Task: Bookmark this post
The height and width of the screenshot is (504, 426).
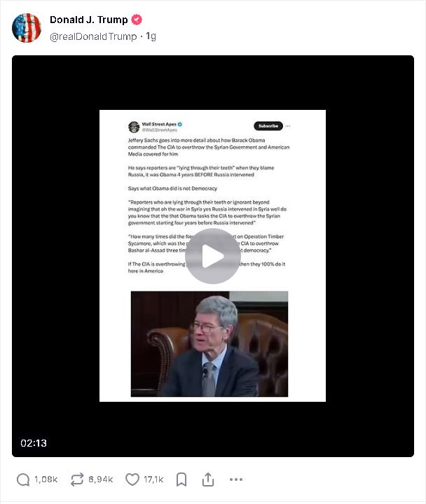Action: click(181, 479)
